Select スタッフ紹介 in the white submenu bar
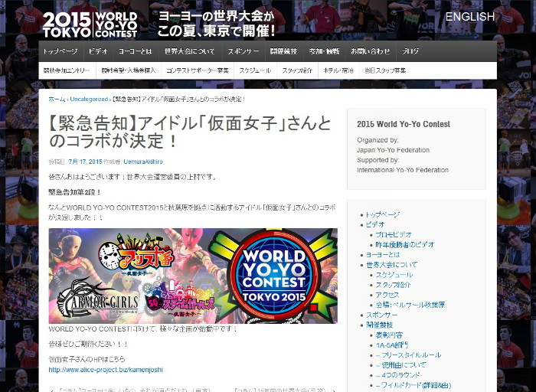The width and height of the screenshot is (536, 392). click(x=297, y=70)
